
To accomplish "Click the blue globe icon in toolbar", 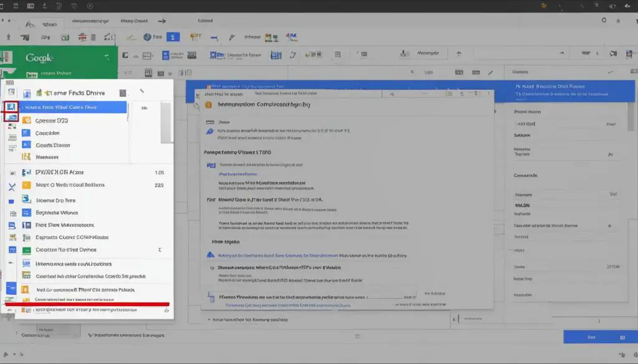I will 147,37.
